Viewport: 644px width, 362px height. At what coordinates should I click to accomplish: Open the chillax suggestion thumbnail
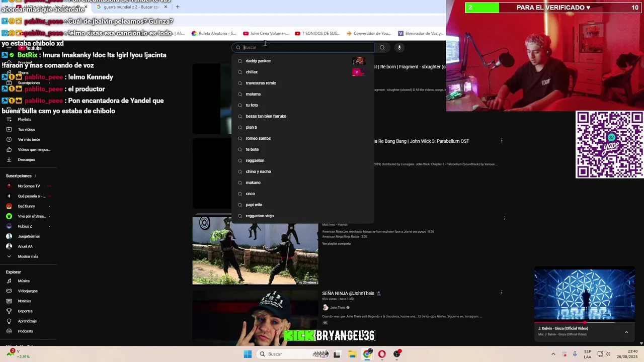(359, 72)
